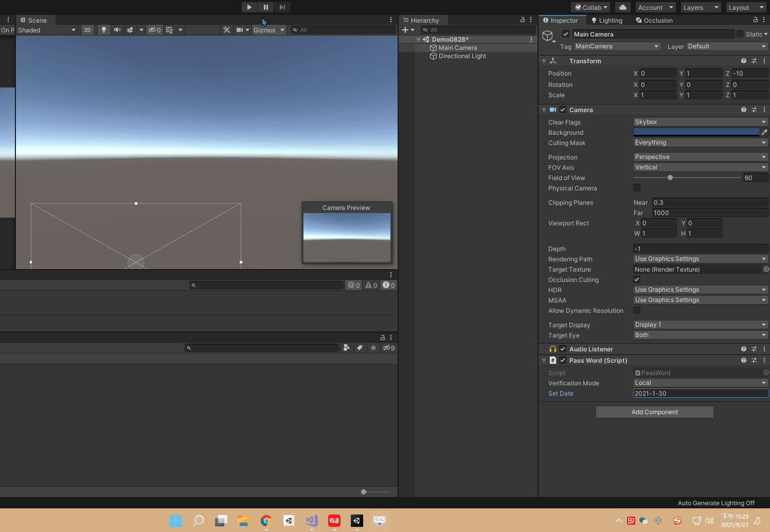Switch to the Lighting tab
Image resolution: width=770 pixels, height=532 pixels.
[x=607, y=20]
